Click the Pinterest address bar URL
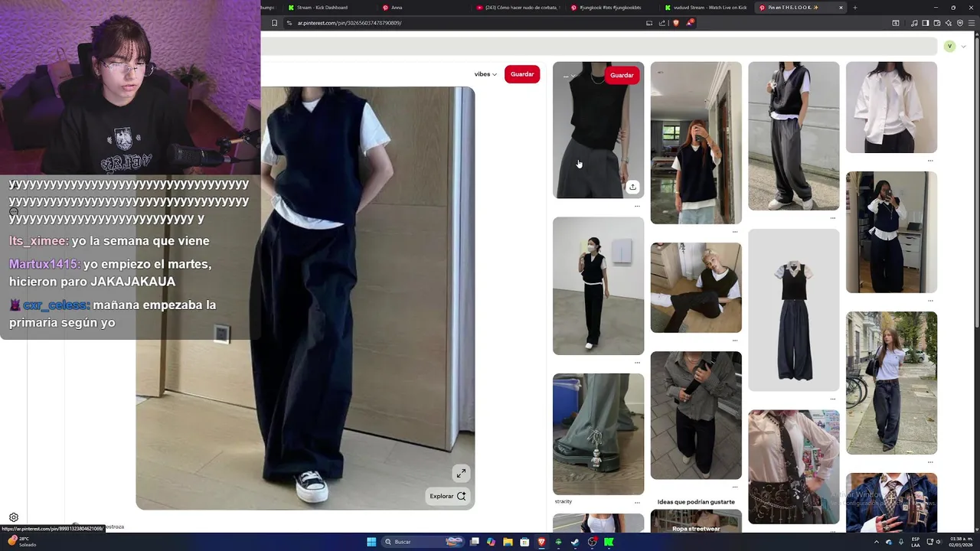 pos(349,23)
